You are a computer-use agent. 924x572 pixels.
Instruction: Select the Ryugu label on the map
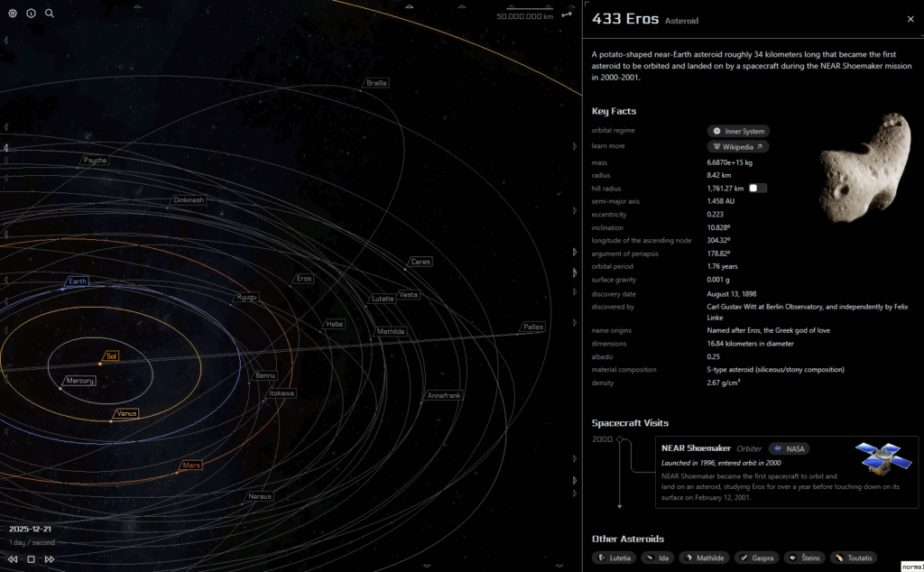pyautogui.click(x=246, y=298)
